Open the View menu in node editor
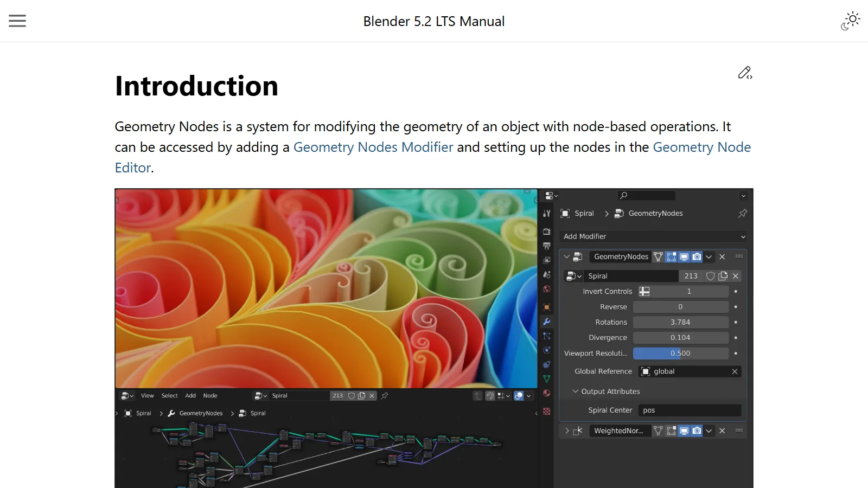The height and width of the screenshot is (488, 868). [148, 396]
